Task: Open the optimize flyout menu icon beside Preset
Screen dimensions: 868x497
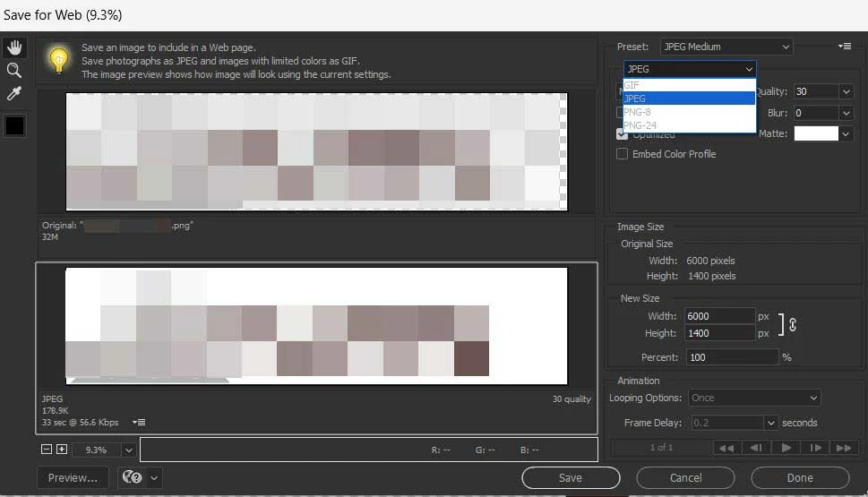Action: (845, 47)
